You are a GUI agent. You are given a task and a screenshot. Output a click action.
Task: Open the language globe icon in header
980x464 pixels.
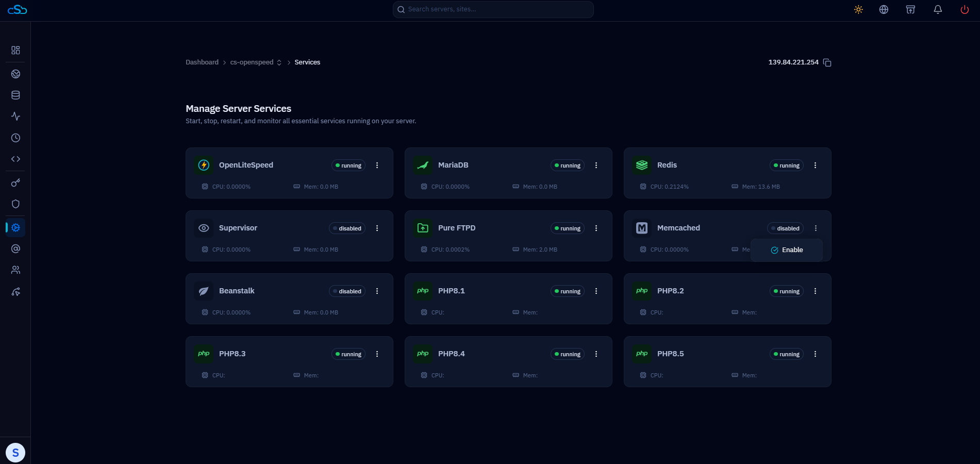pos(884,9)
